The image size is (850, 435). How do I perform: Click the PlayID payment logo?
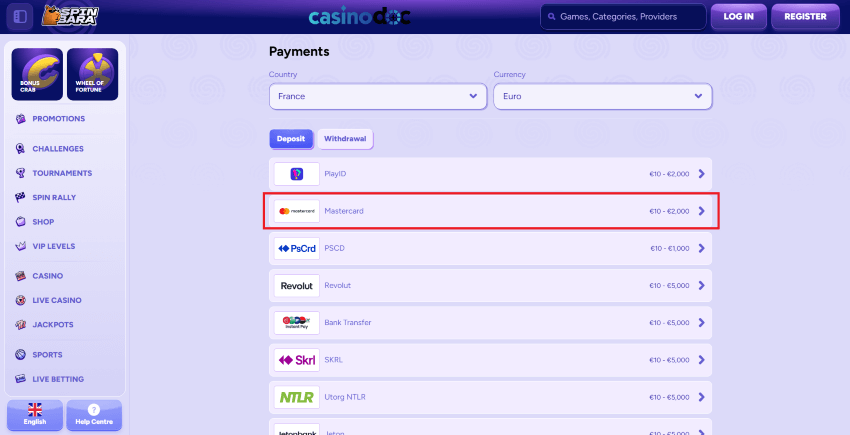(x=297, y=174)
